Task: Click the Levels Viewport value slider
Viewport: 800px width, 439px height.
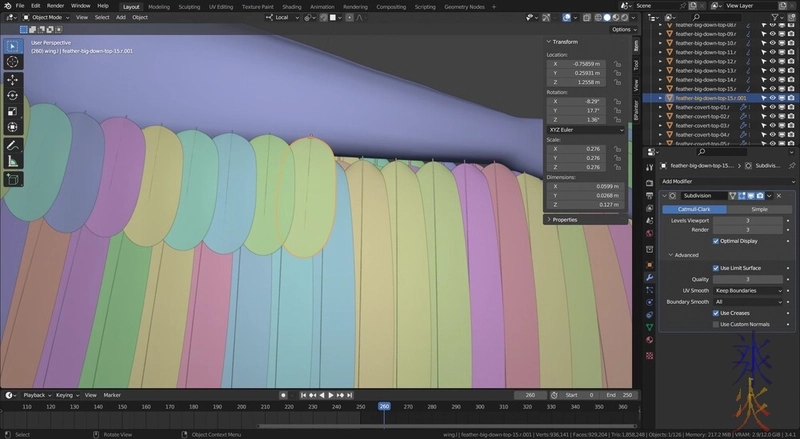Action: [x=748, y=219]
